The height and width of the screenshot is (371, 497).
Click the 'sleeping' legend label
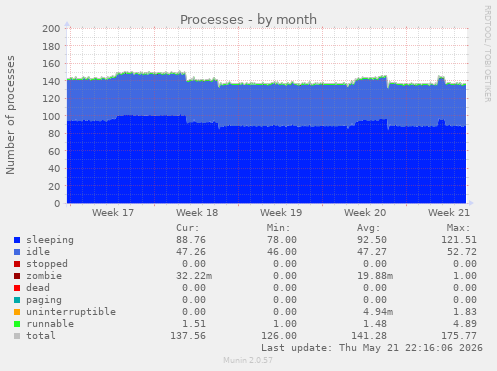pos(50,240)
